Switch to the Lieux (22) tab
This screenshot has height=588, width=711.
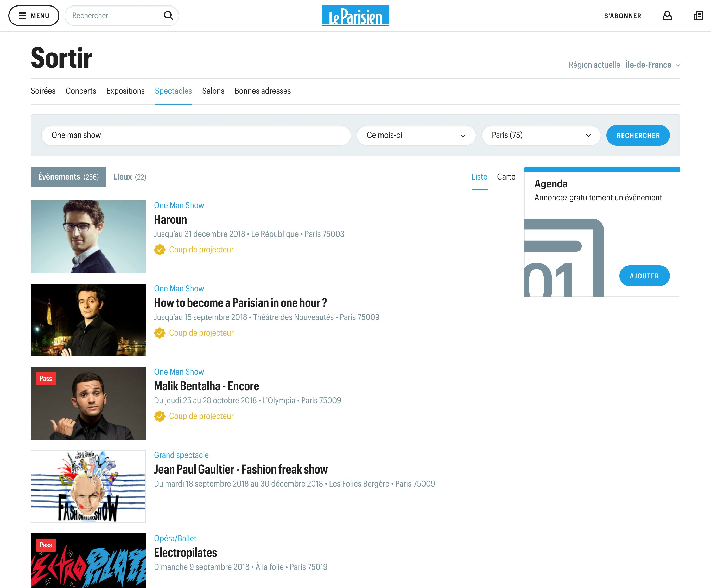(130, 177)
